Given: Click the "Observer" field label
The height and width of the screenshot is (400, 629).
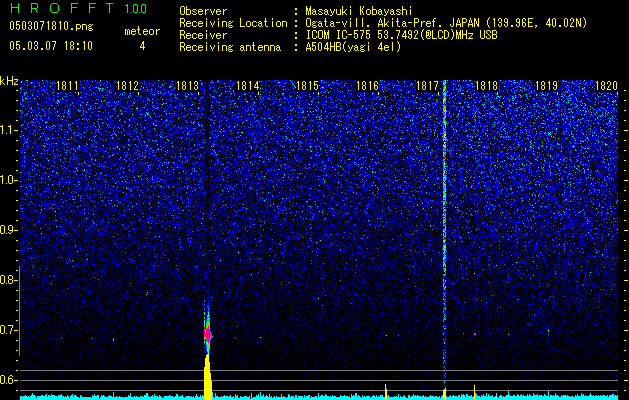Looking at the screenshot, I should (x=203, y=11).
